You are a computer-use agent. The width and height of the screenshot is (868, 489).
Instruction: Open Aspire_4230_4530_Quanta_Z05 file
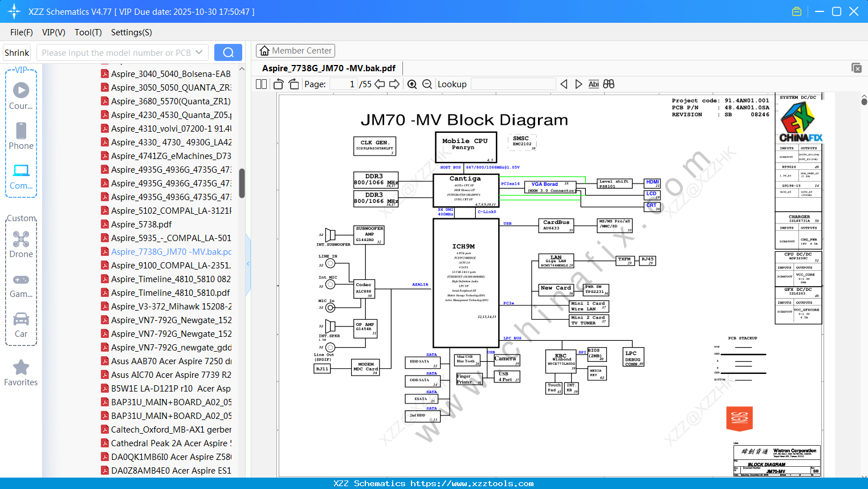171,115
